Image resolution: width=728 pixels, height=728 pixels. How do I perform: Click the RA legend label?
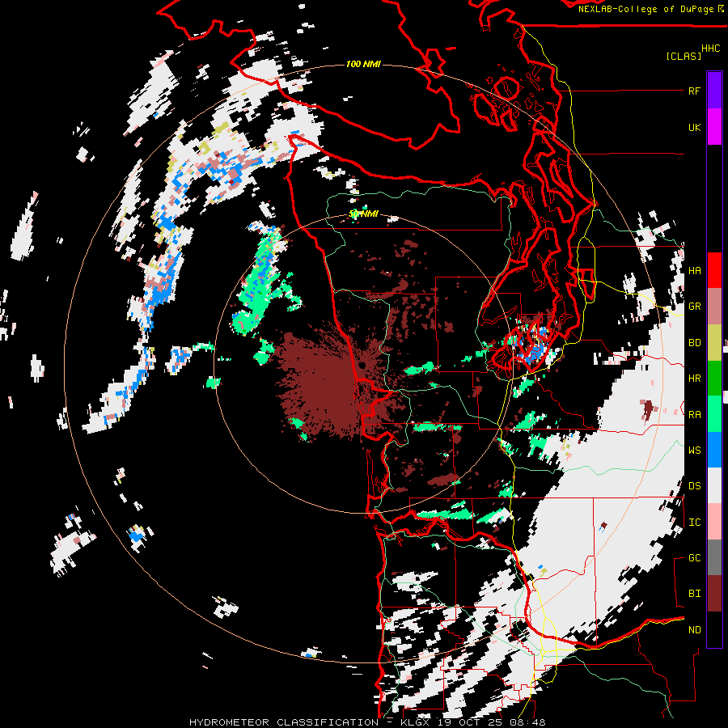click(694, 415)
